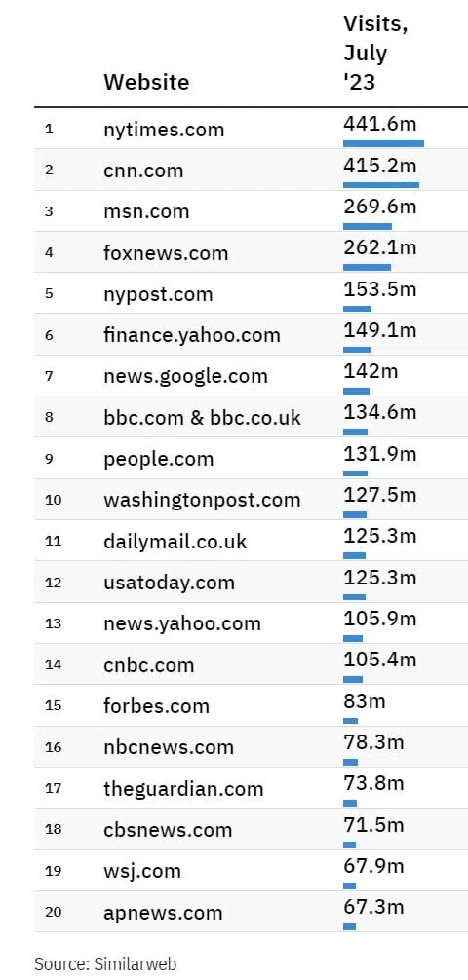
Task: Click bbc.com & bbc.co.uk row
Action: (251, 417)
